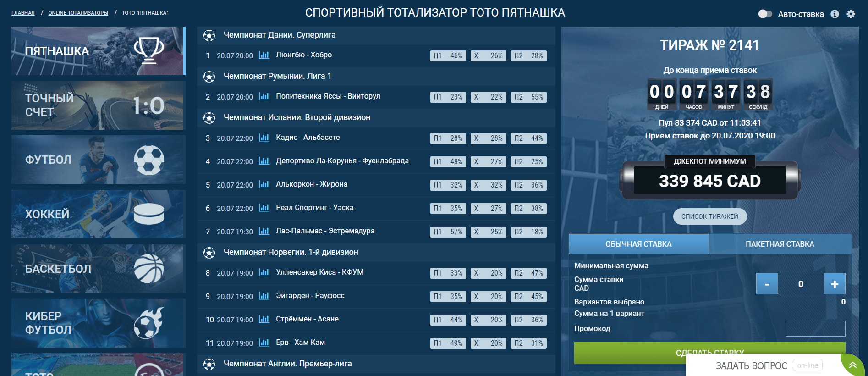Open statistics chart for Стрёммен - Асане
The height and width of the screenshot is (376, 868).
264,319
